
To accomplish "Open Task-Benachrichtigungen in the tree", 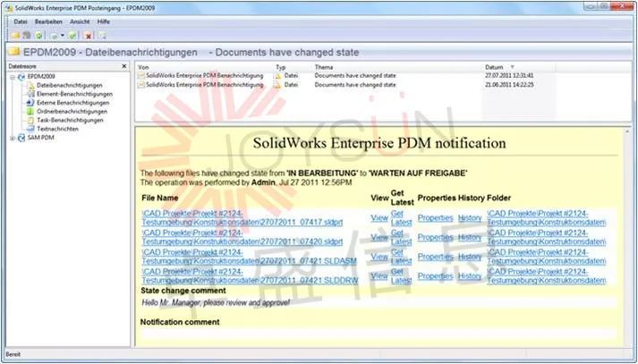I will [x=68, y=120].
